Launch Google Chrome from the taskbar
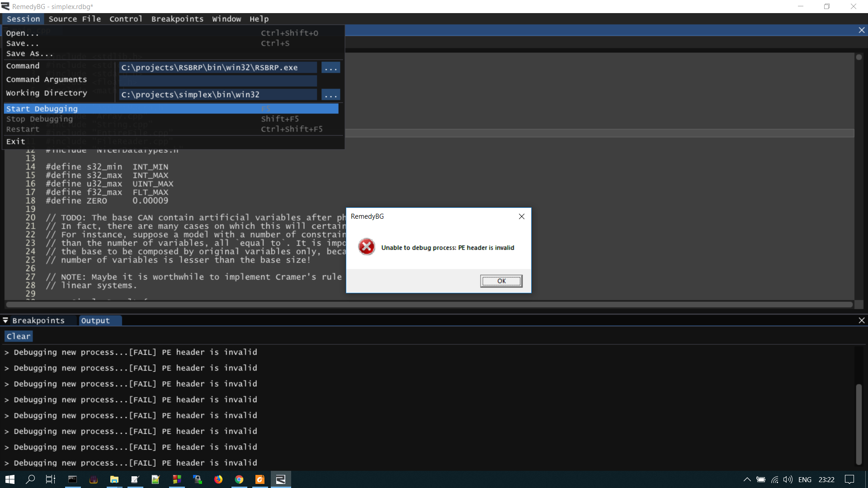 [239, 479]
